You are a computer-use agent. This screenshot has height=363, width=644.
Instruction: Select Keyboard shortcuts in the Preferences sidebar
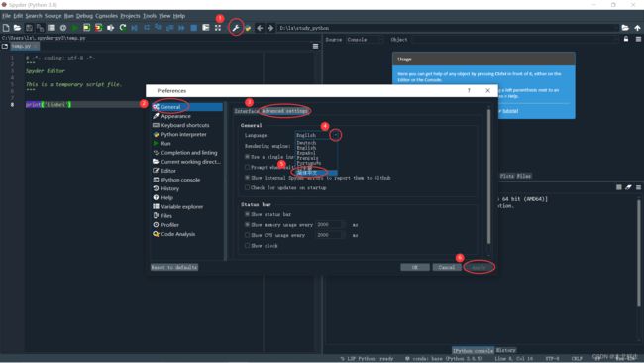point(185,125)
